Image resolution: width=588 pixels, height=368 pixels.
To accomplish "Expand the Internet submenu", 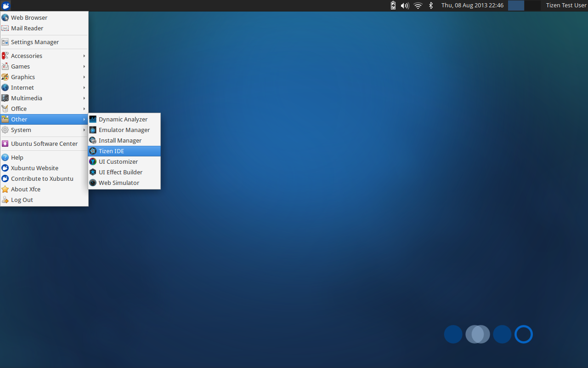I will point(44,87).
